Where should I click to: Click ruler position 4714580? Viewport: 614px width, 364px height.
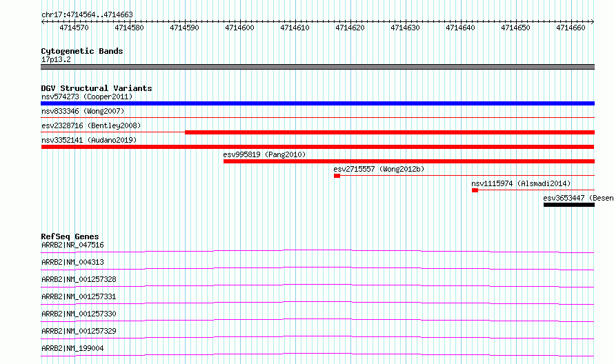click(129, 28)
